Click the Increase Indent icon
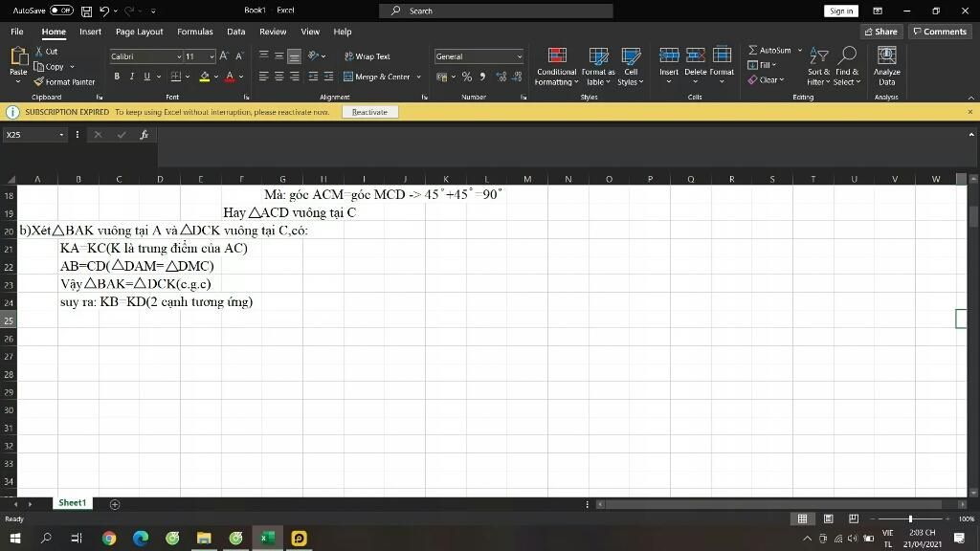This screenshot has height=551, width=980. (329, 77)
